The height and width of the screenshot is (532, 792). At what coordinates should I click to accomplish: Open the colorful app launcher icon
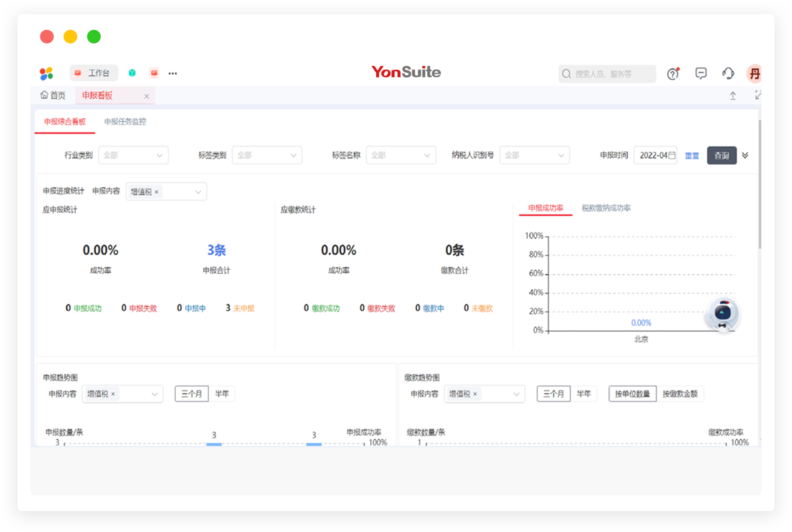pyautogui.click(x=46, y=73)
